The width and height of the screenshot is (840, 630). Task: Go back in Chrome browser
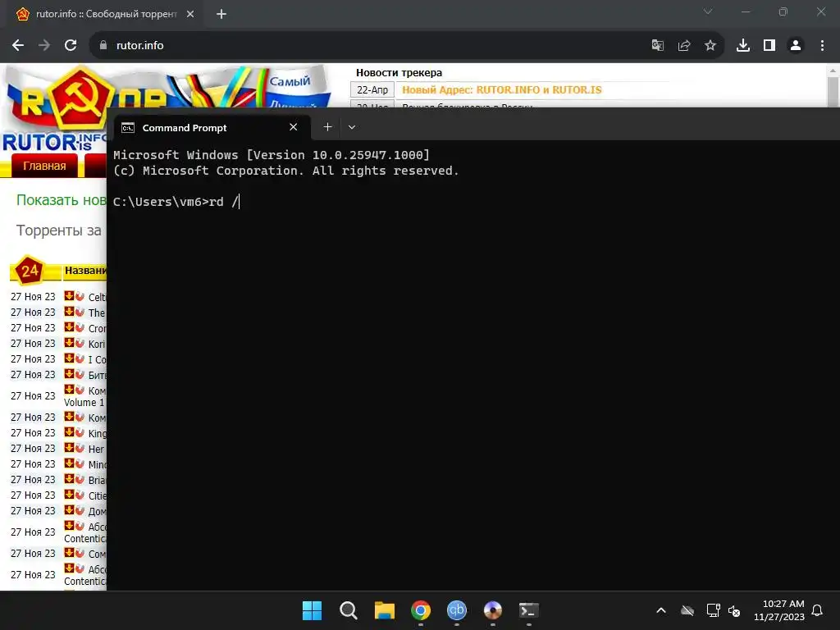point(18,46)
